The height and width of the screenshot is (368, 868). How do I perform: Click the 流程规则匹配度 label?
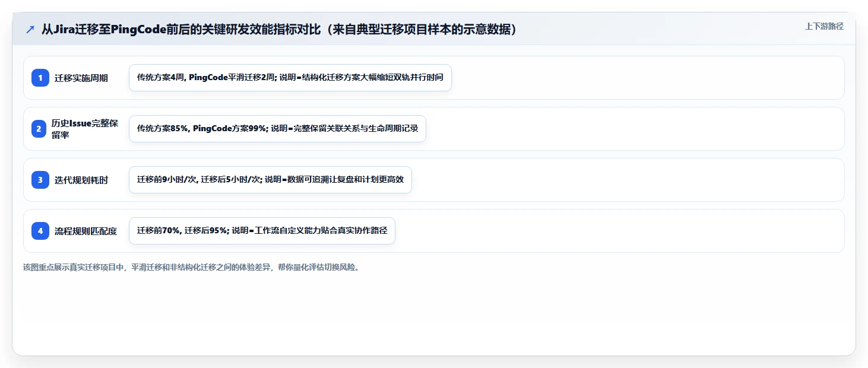click(x=85, y=231)
